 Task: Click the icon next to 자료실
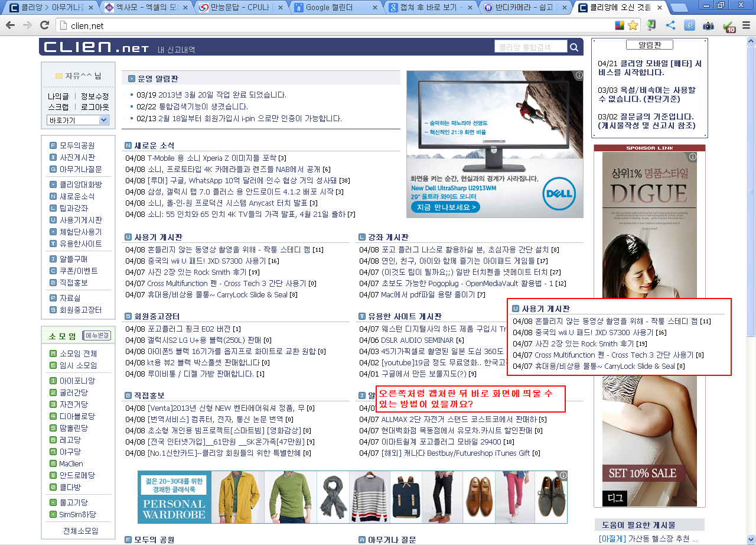pyautogui.click(x=53, y=298)
